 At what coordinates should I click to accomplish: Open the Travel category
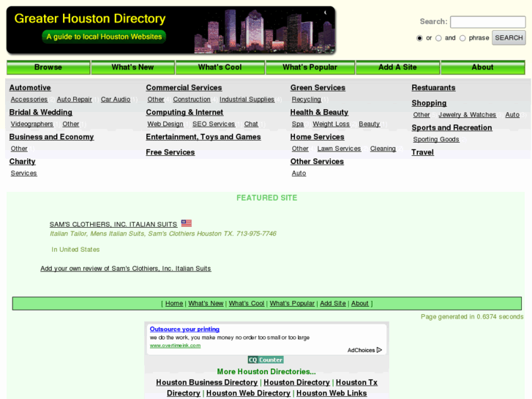click(422, 152)
